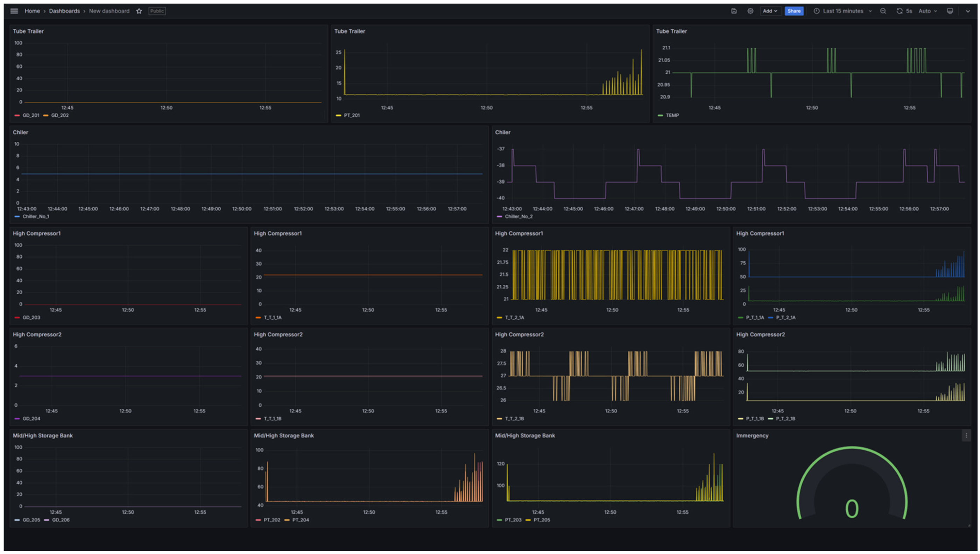Open the Immergency panel three-dot menu
The width and height of the screenshot is (980, 554).
coord(966,436)
